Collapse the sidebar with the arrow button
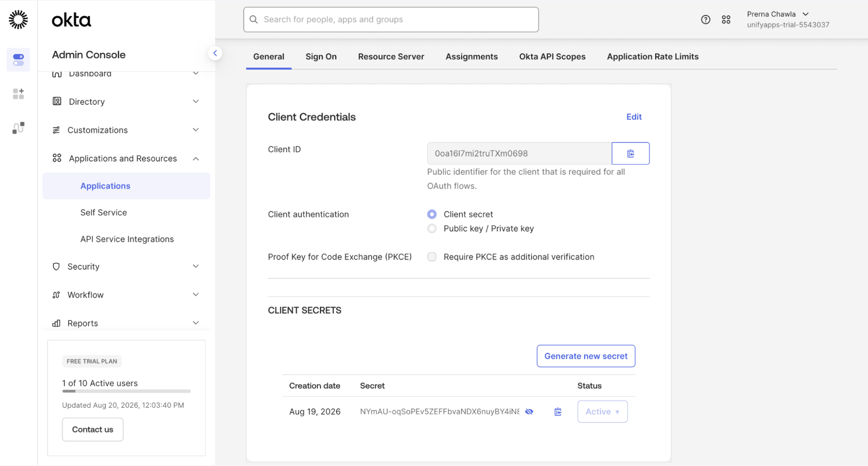The height and width of the screenshot is (466, 868). point(215,53)
